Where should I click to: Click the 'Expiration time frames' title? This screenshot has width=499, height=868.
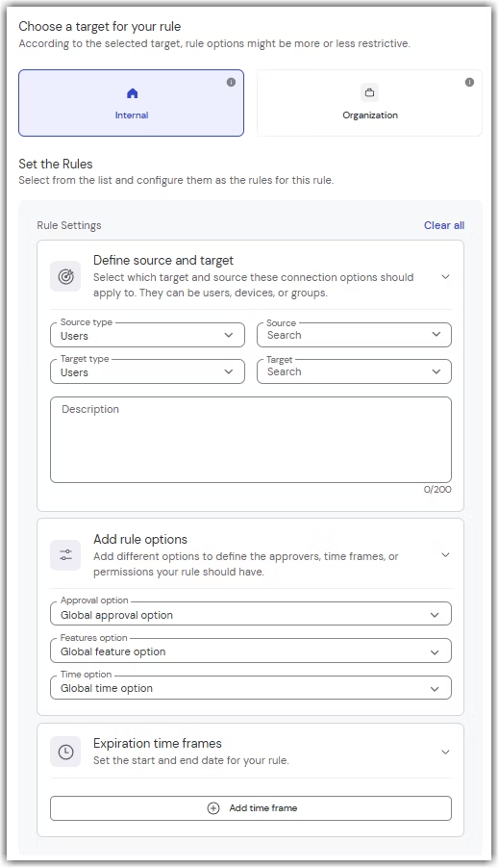pos(157,743)
